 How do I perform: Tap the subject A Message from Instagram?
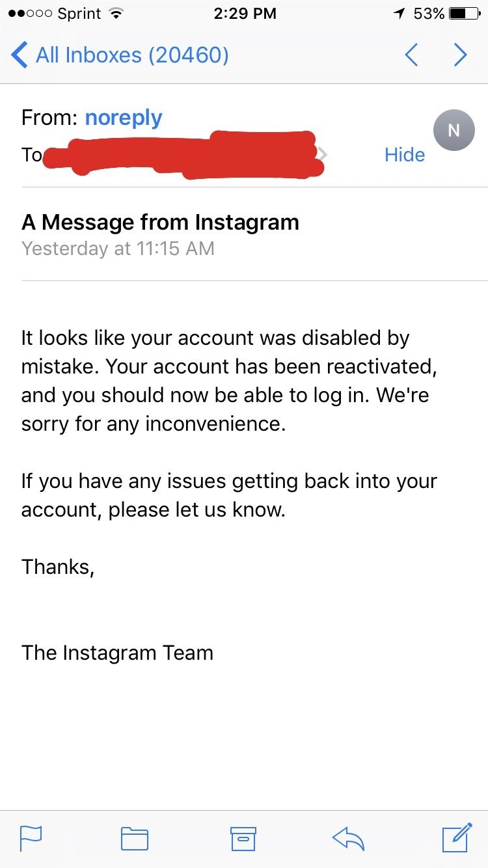tap(160, 223)
